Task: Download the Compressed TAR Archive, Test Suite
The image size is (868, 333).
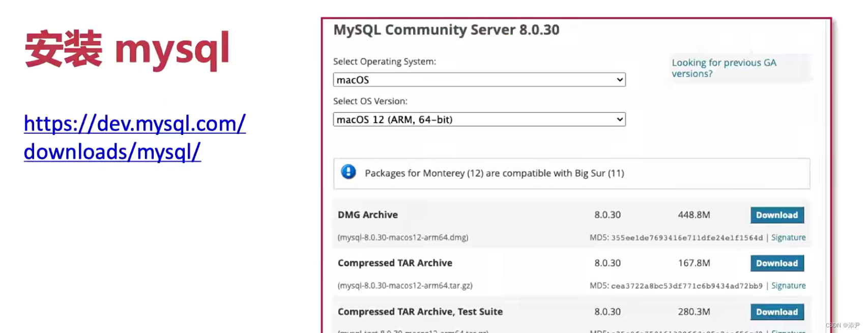Action: tap(777, 312)
